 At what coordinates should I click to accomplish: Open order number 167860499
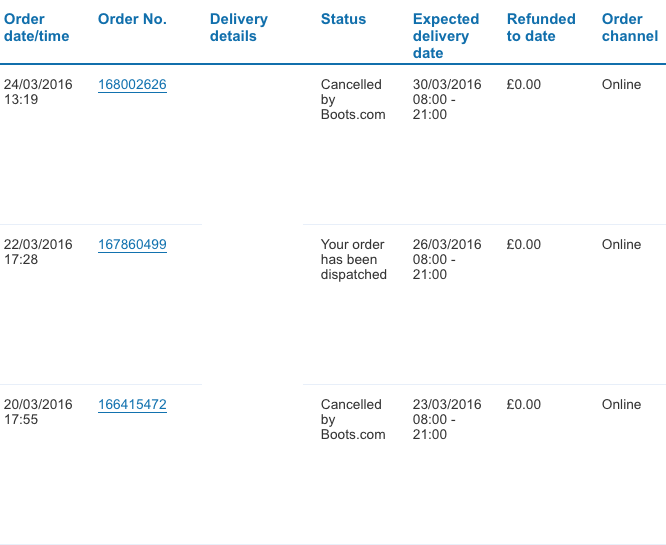point(132,245)
